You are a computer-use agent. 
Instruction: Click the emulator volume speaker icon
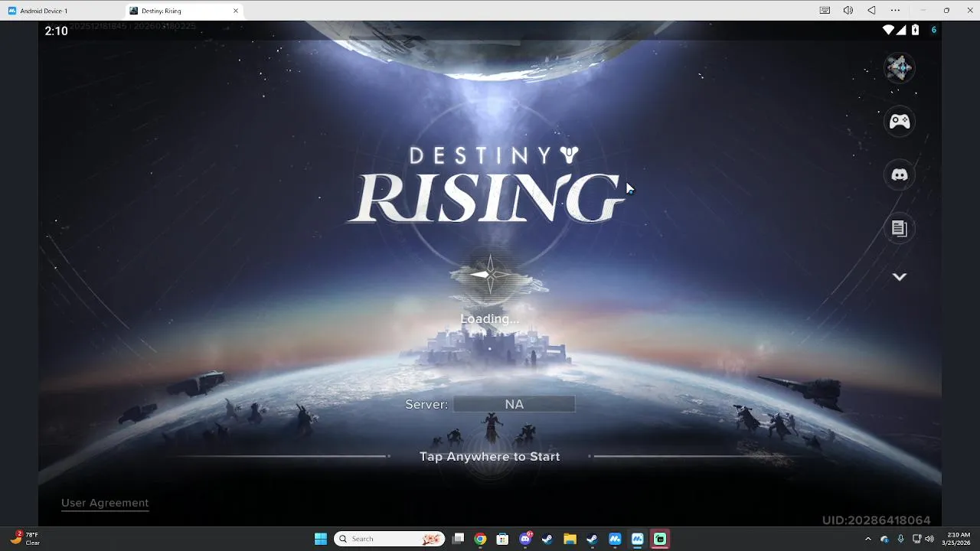click(848, 11)
